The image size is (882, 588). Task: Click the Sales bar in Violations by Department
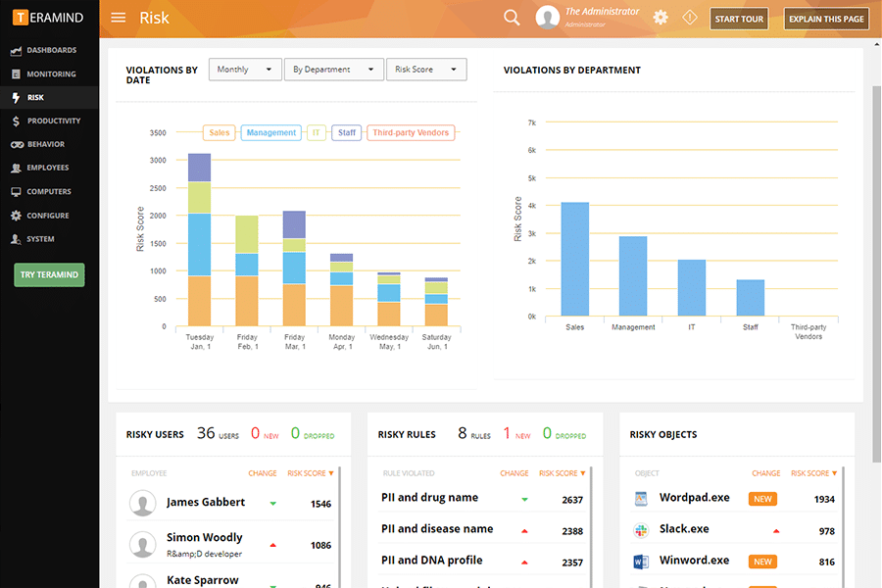[574, 259]
